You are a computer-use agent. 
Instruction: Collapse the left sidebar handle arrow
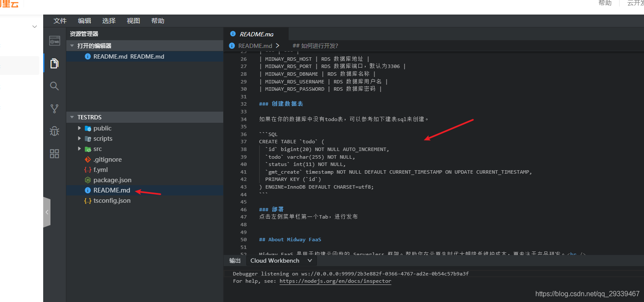tap(47, 212)
